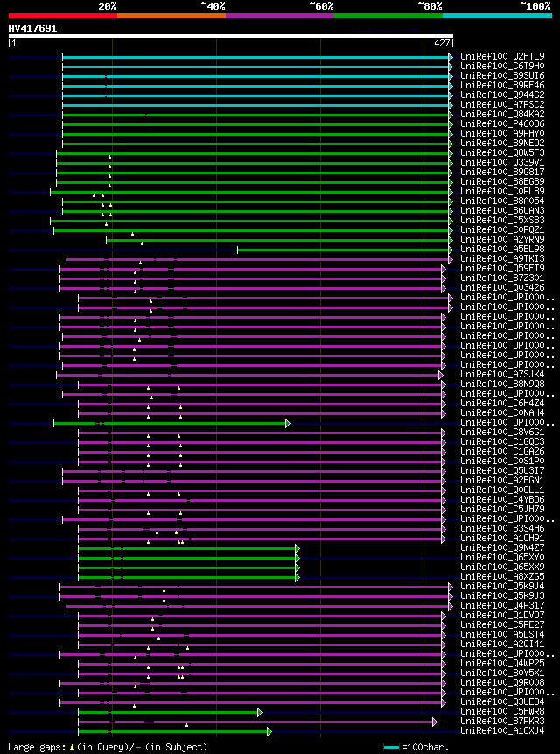The height and width of the screenshot is (754, 560).
Task: Select the UniRef100_A2BGN1 label
Action: [x=502, y=480]
